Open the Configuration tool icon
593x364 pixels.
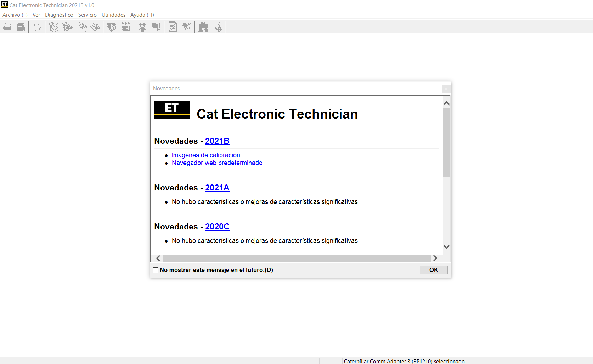(126, 27)
